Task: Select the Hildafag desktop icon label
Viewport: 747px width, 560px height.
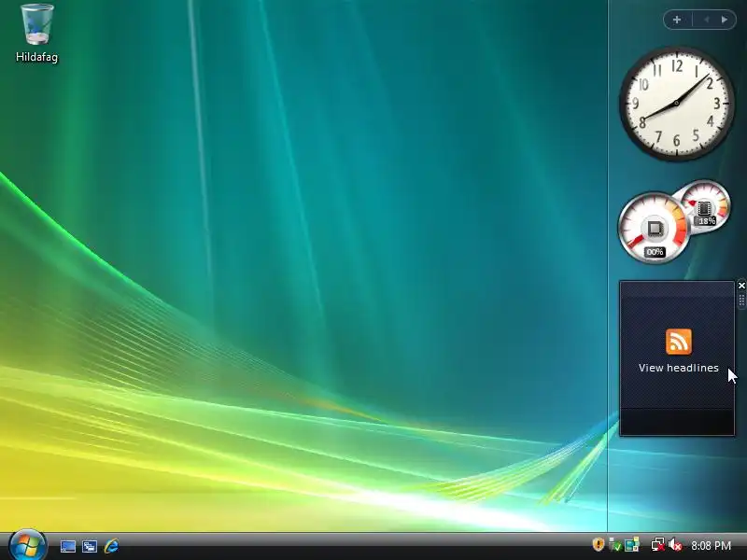Action: tap(36, 57)
